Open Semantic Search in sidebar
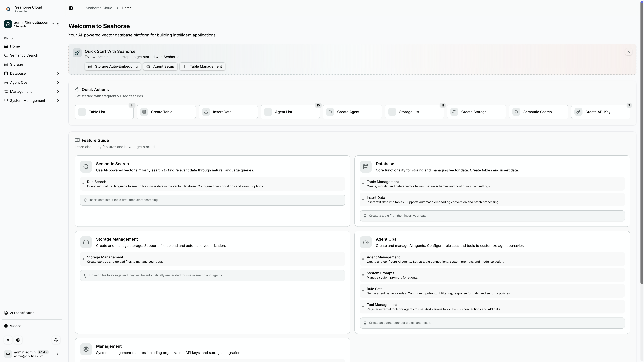The width and height of the screenshot is (644, 362). pos(24,55)
